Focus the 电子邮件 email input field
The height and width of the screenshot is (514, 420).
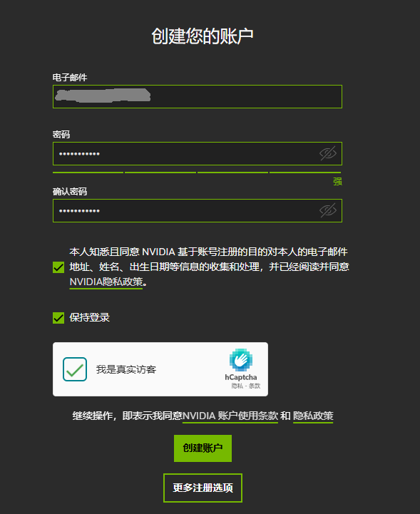198,96
